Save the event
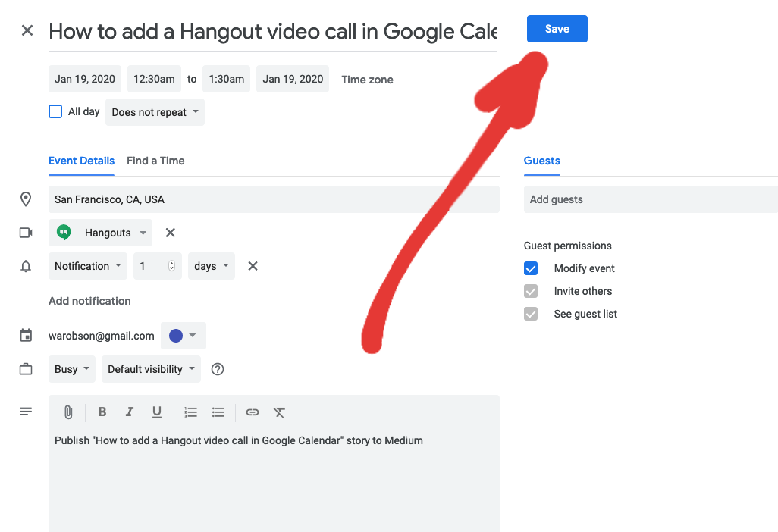The width and height of the screenshot is (778, 532). 557,29
